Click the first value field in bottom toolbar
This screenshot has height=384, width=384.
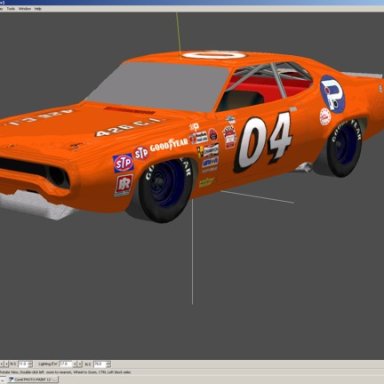(x=24, y=364)
